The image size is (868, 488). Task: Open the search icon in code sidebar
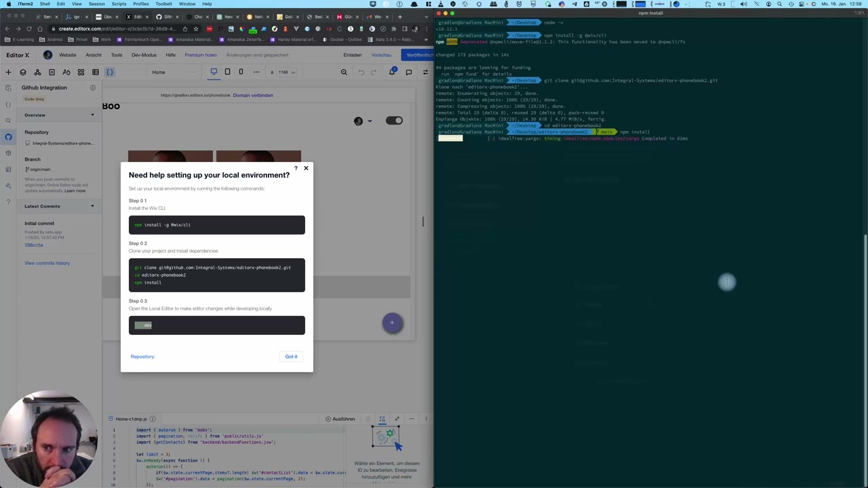pyautogui.click(x=8, y=121)
